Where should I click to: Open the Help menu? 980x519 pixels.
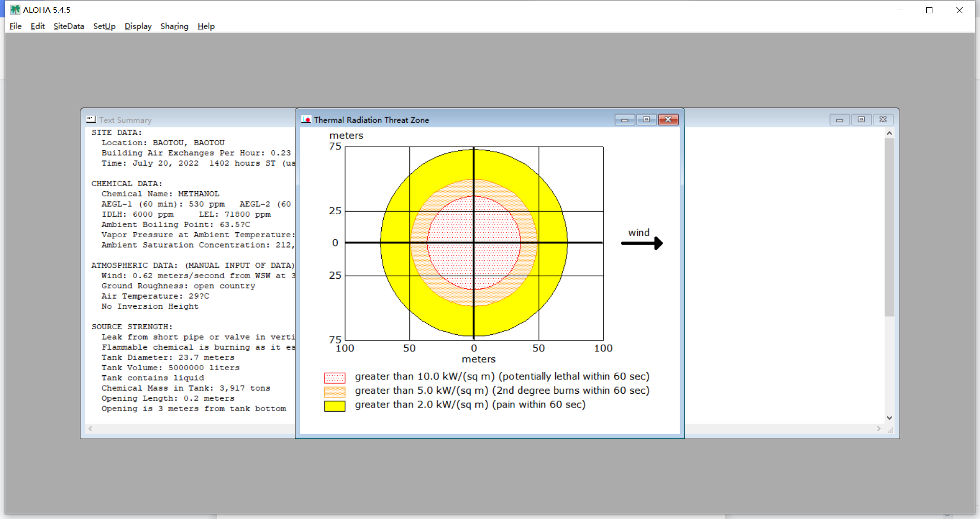click(x=206, y=26)
